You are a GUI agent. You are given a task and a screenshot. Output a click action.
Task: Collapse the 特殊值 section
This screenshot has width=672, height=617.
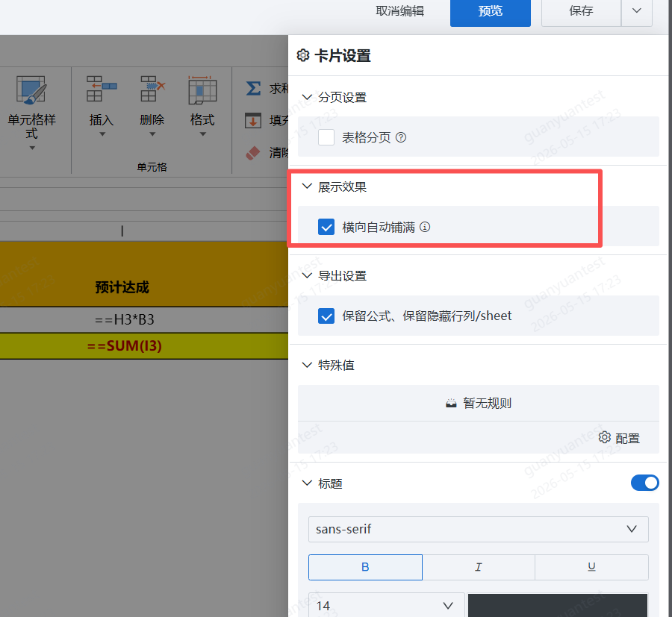(307, 365)
